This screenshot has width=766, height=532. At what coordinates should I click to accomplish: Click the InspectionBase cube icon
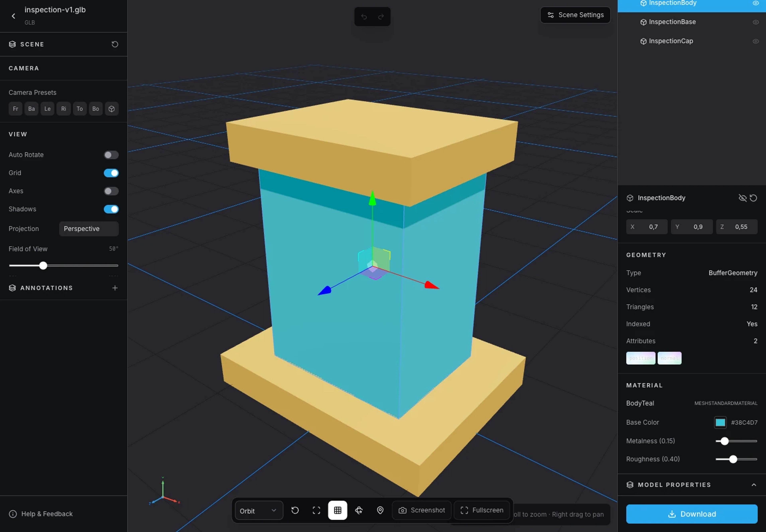pyautogui.click(x=643, y=22)
